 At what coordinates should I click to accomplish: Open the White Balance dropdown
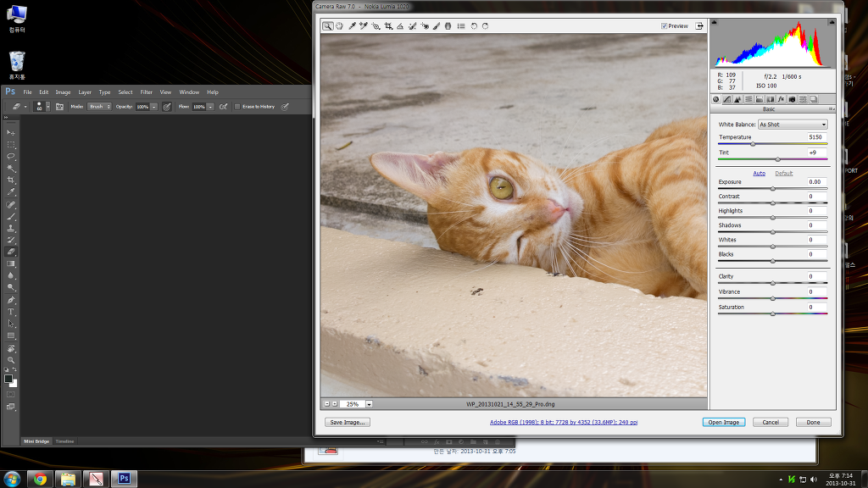pos(792,125)
